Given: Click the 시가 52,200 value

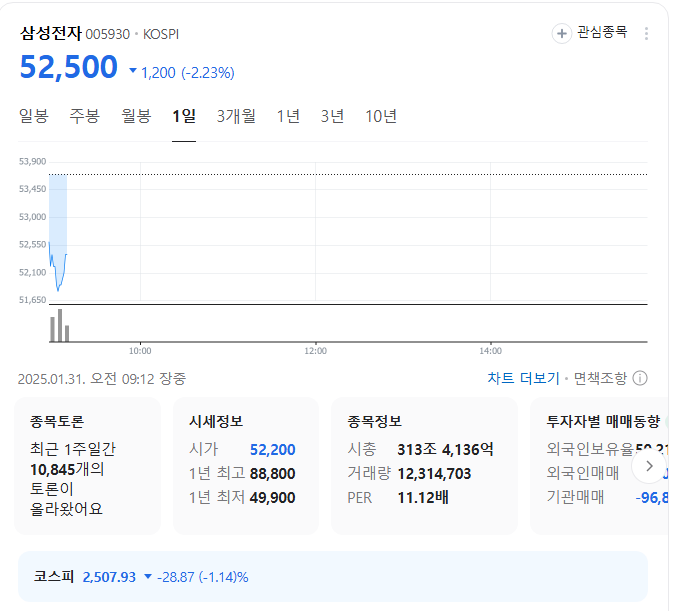Looking at the screenshot, I should 272,450.
